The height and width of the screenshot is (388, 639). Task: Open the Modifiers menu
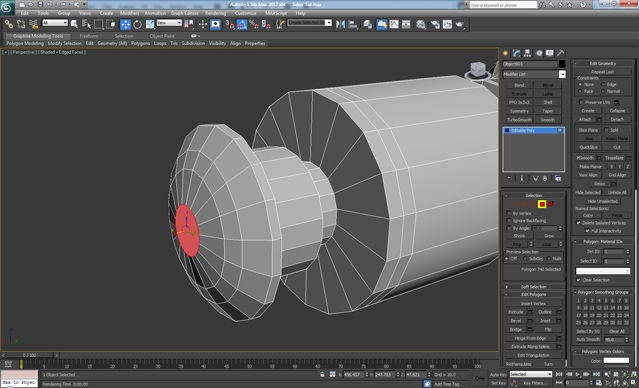click(130, 13)
